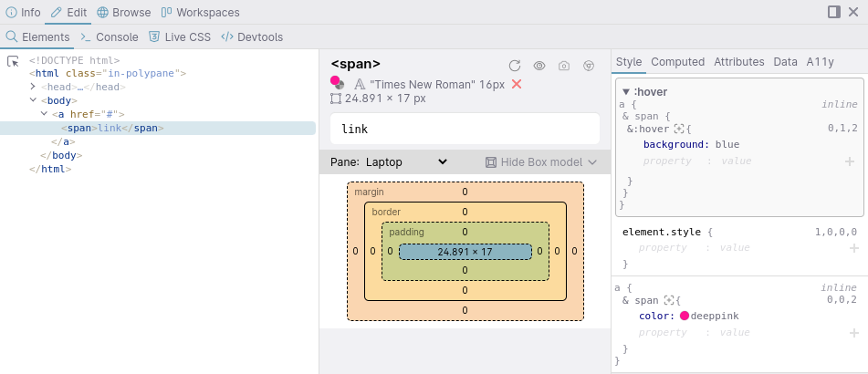Click the Hide Box model label
This screenshot has width=868, height=374.
point(541,162)
